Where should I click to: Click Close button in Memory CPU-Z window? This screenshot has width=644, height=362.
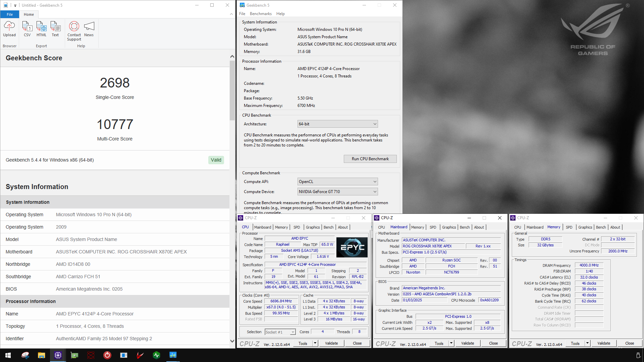pos(630,343)
